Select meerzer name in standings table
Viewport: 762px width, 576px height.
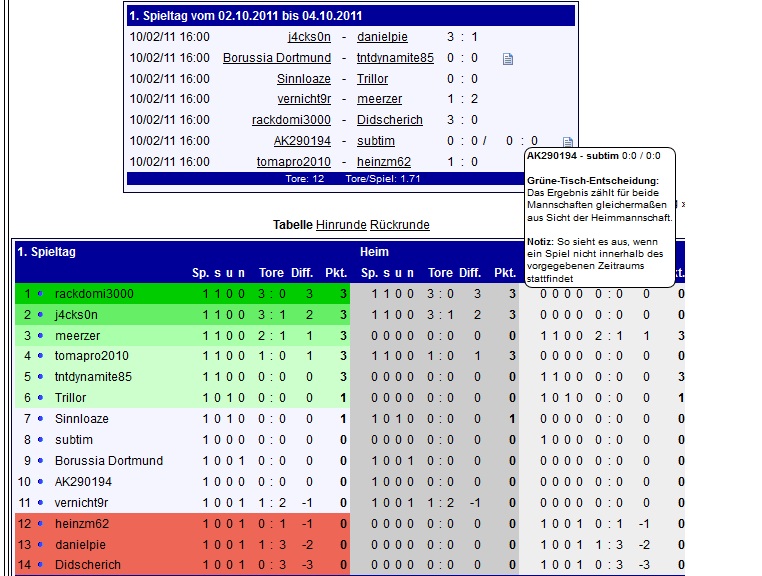(x=77, y=335)
